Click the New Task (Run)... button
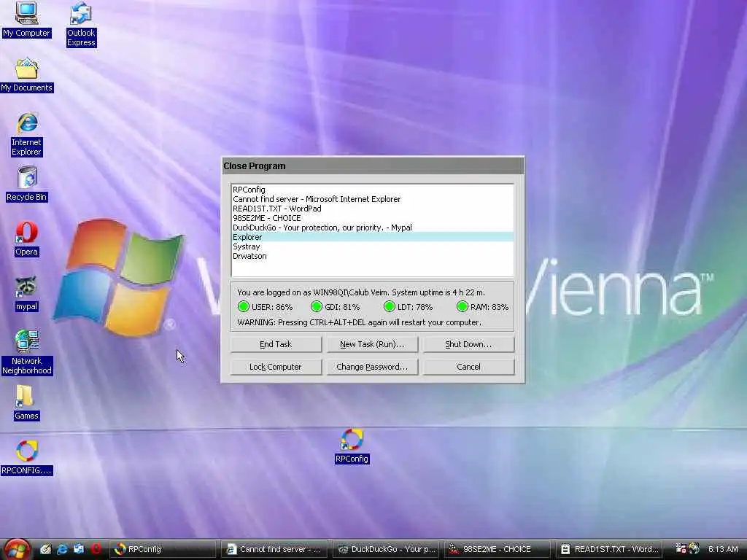Image resolution: width=747 pixels, height=560 pixels. [372, 344]
